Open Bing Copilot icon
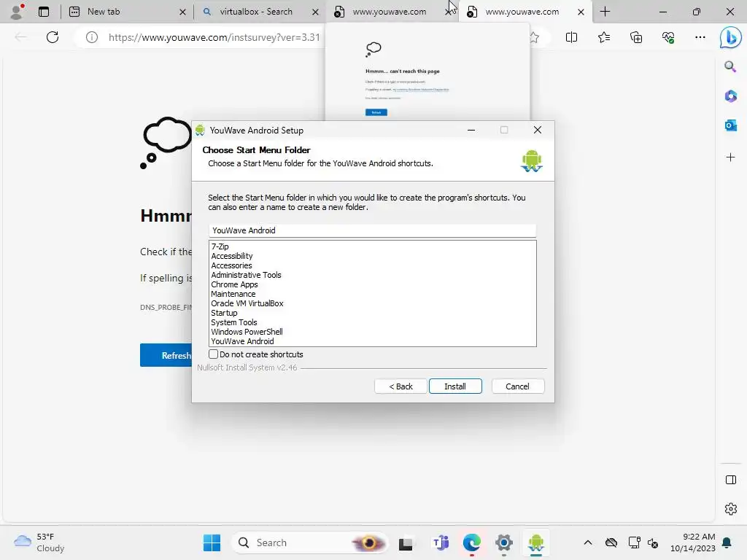The height and width of the screenshot is (560, 747). [x=730, y=38]
